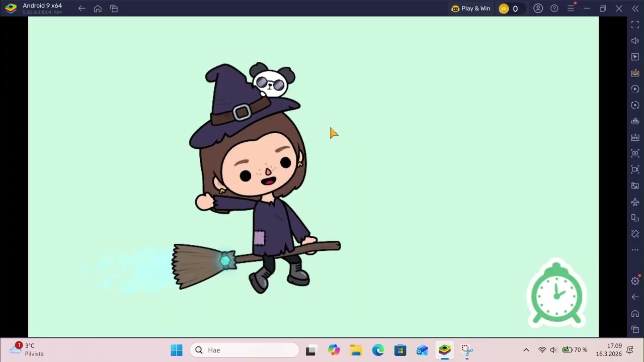
Task: Launch Copilot from the taskbar
Action: (334, 350)
